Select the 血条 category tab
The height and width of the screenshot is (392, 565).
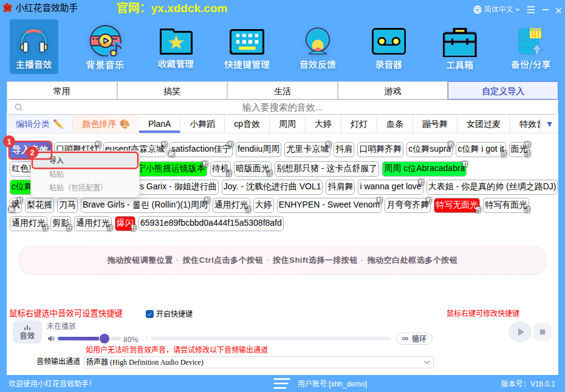pyautogui.click(x=394, y=124)
